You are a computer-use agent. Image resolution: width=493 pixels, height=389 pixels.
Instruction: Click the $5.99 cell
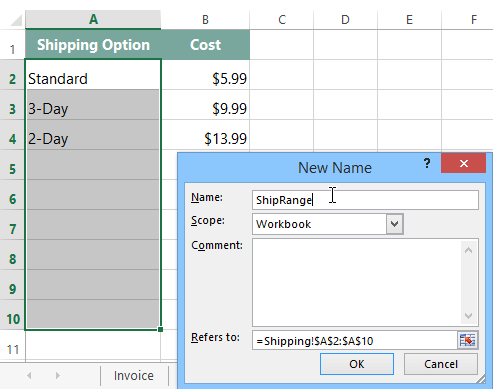pyautogui.click(x=205, y=75)
